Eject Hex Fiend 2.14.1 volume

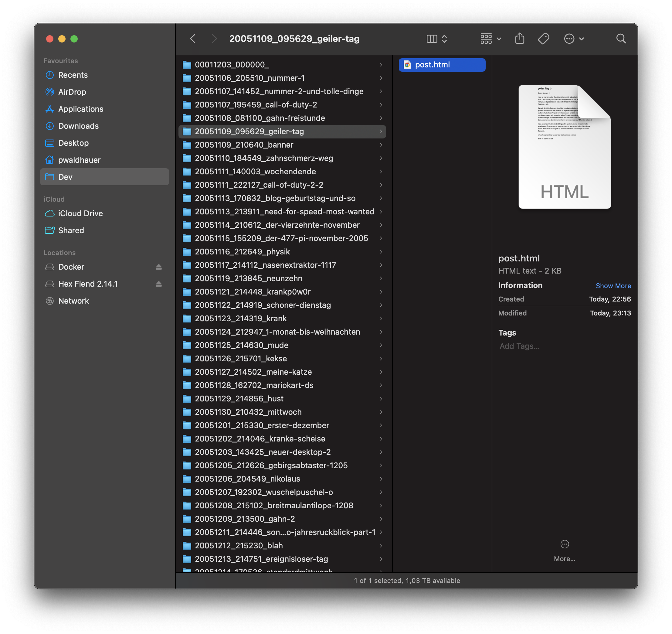point(158,284)
